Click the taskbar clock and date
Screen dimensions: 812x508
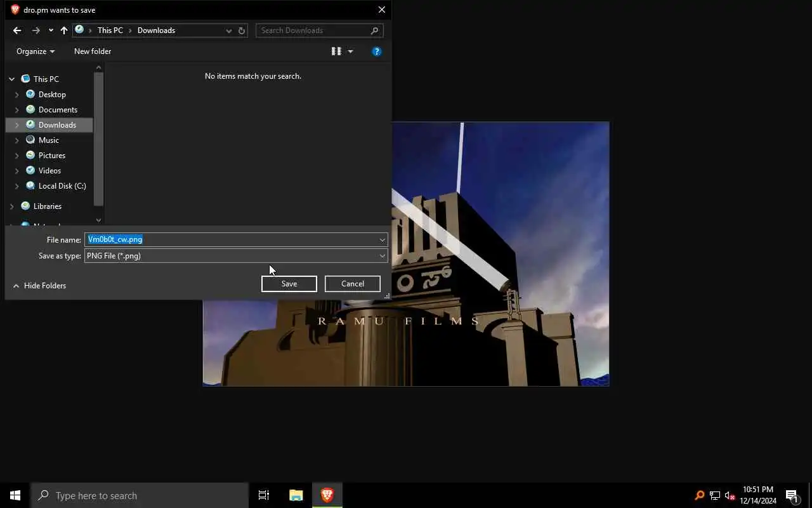tap(758, 495)
